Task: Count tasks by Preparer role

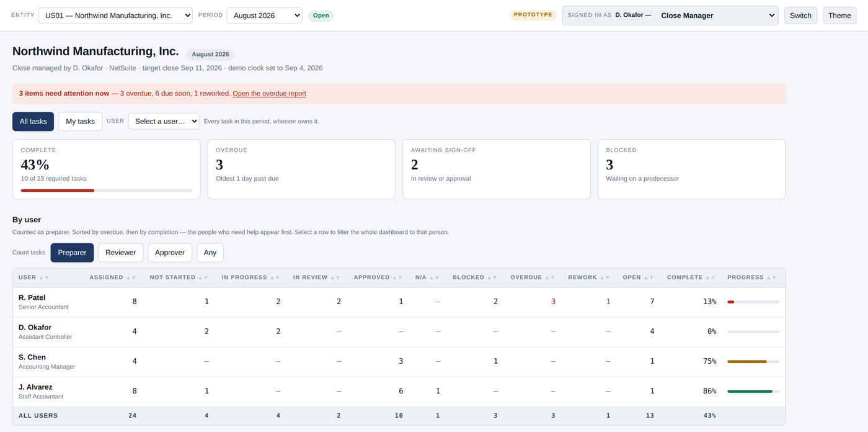Action: point(73,253)
